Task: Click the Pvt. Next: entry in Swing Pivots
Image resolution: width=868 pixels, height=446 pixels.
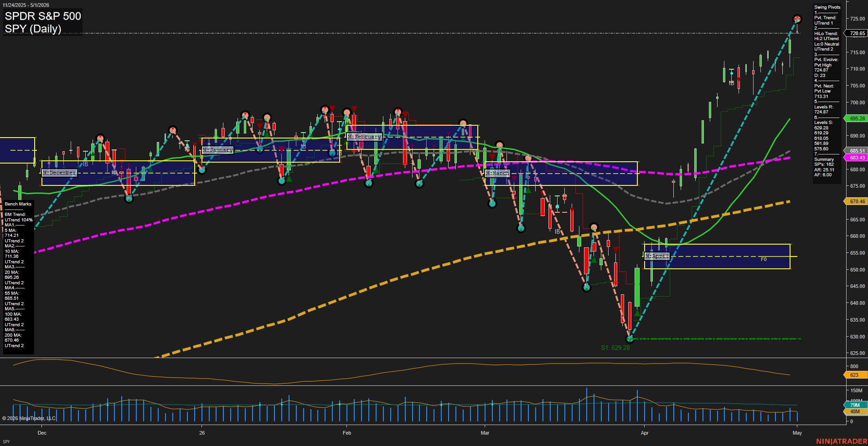Action: [x=824, y=86]
